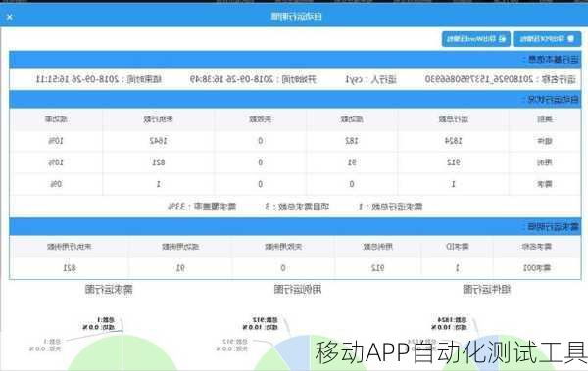Viewport: 588px width, 371px height.
Task: Close the 自动运行报告 dialog with the X
Action: click(10, 17)
